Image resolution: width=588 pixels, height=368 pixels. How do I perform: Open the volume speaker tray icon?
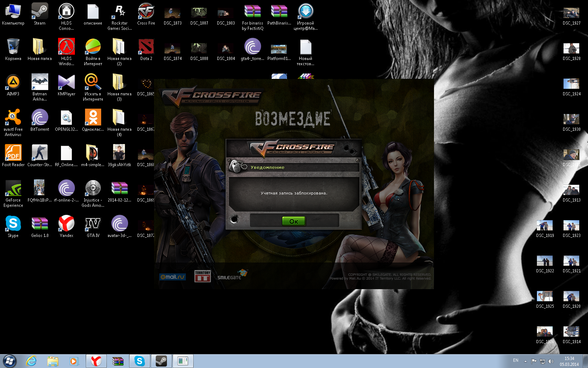551,361
